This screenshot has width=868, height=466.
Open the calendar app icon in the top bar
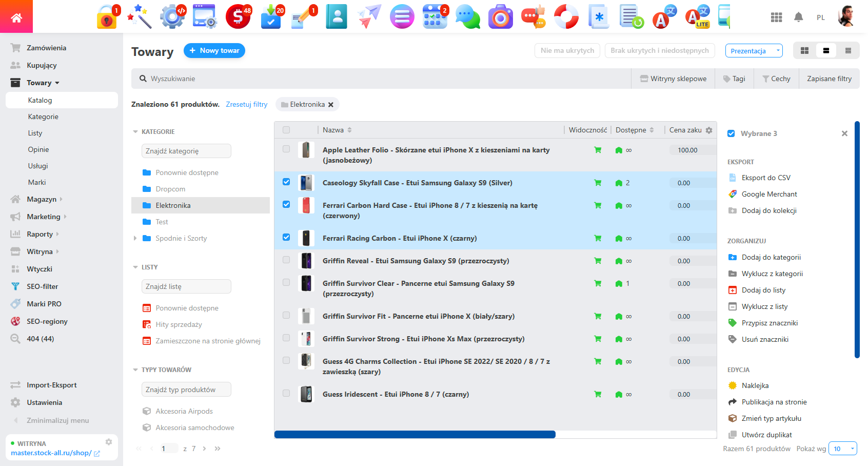(435, 16)
